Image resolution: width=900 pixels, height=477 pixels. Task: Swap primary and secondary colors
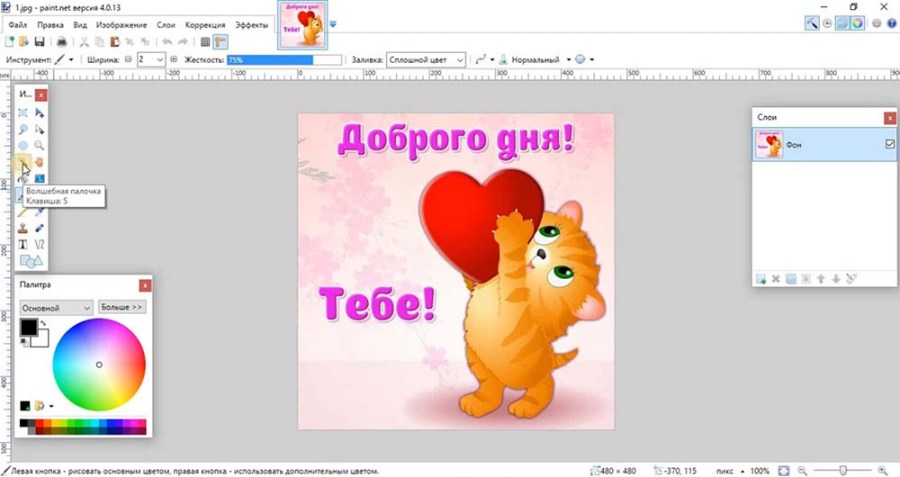point(43,323)
